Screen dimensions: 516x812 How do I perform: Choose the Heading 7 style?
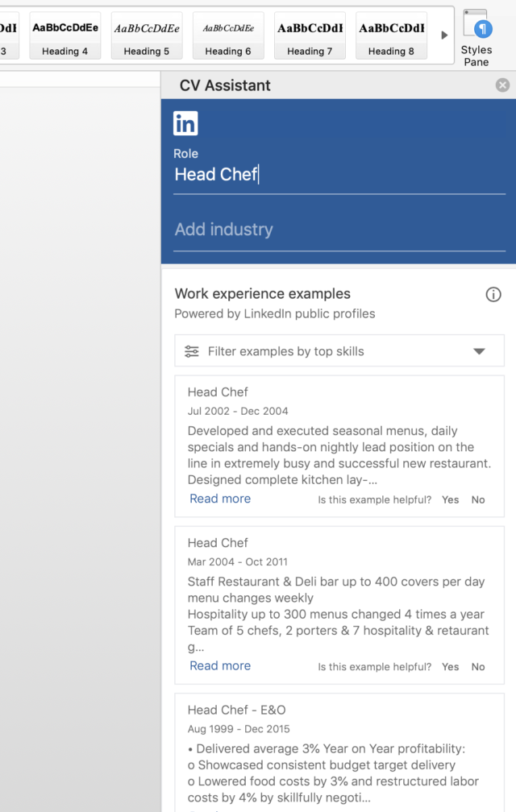310,35
